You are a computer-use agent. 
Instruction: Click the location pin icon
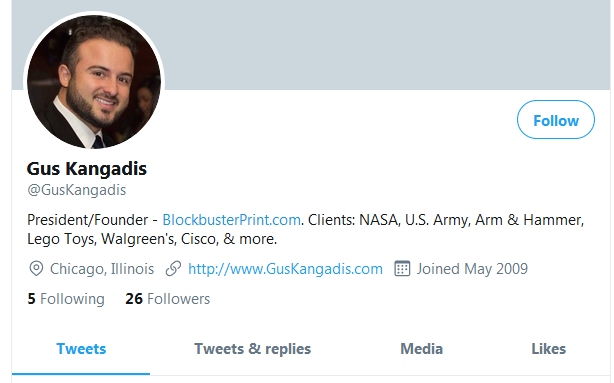[36, 269]
